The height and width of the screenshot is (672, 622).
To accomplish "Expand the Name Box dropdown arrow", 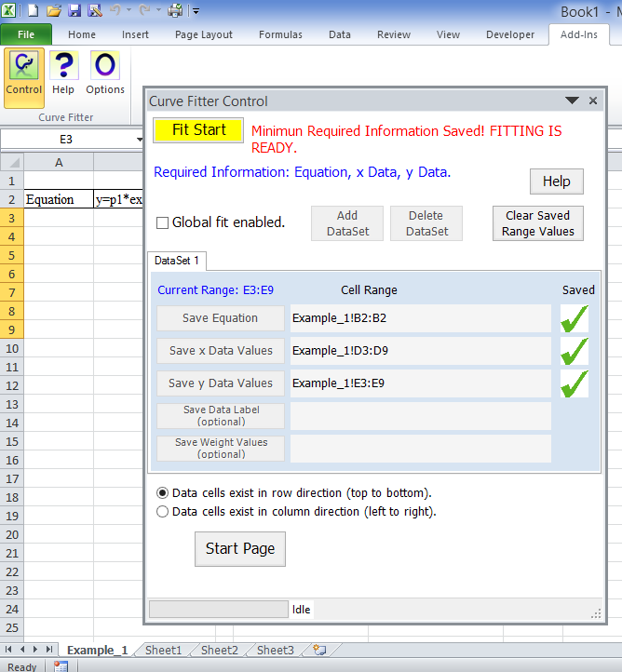I will click(x=140, y=140).
